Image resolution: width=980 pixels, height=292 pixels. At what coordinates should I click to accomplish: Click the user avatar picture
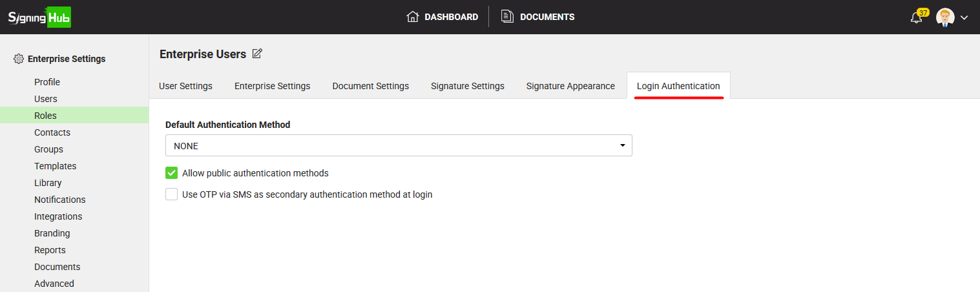tap(945, 17)
